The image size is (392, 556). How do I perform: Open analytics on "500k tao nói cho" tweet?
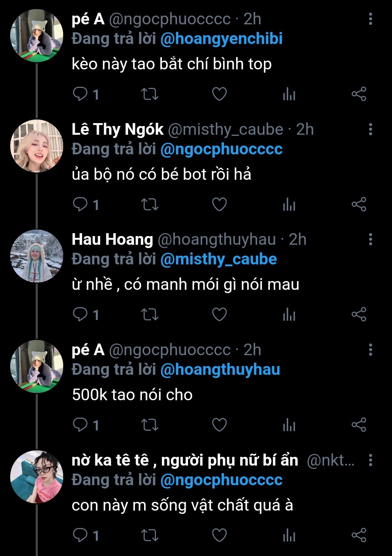tap(289, 425)
